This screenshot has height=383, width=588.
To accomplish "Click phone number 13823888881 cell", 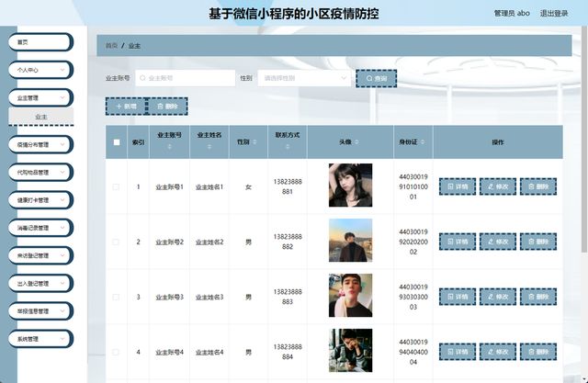I will point(288,186).
